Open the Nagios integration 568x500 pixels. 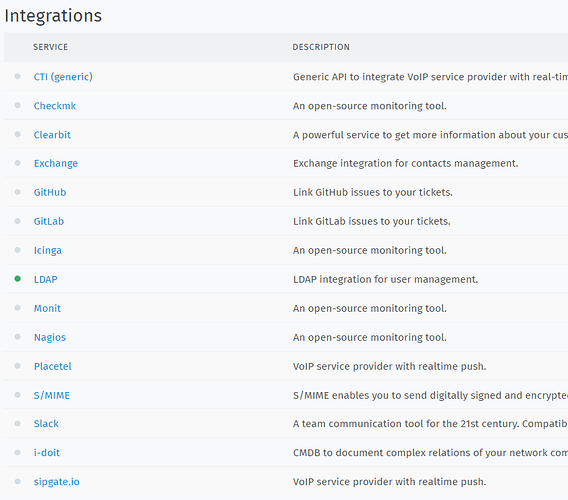tap(50, 337)
